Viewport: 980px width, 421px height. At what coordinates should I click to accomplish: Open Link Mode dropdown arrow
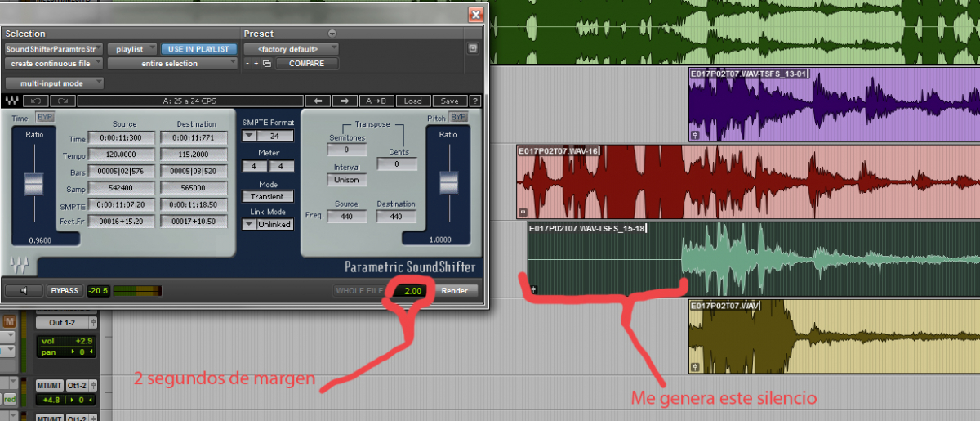click(x=249, y=224)
